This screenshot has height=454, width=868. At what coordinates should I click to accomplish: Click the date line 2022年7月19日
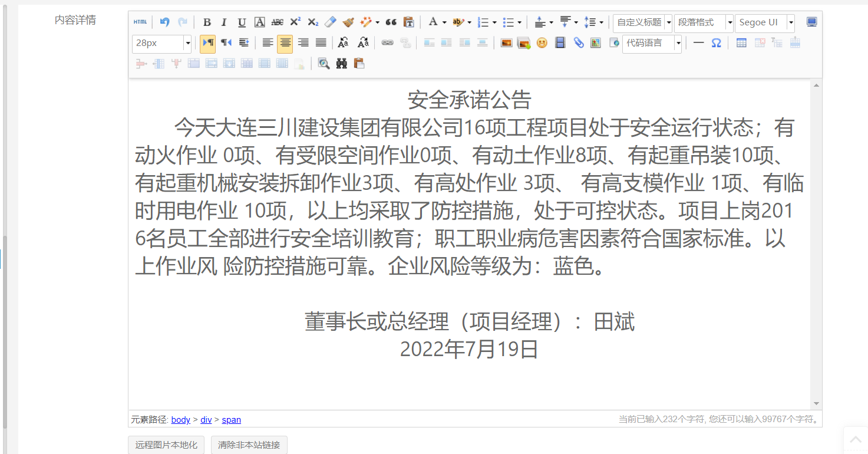pyautogui.click(x=470, y=350)
